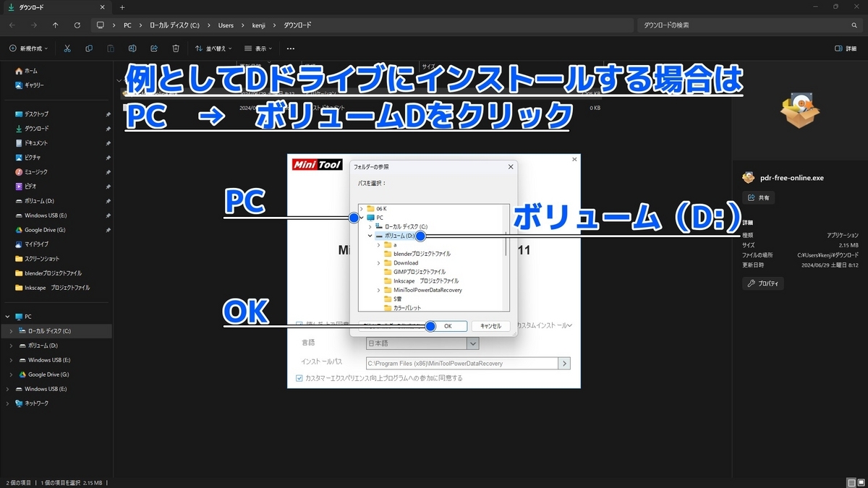Click the Up one level arrow icon

pos(56,25)
